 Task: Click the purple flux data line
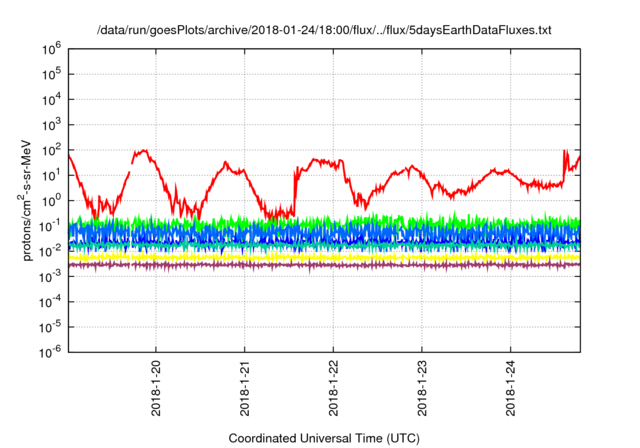[324, 265]
